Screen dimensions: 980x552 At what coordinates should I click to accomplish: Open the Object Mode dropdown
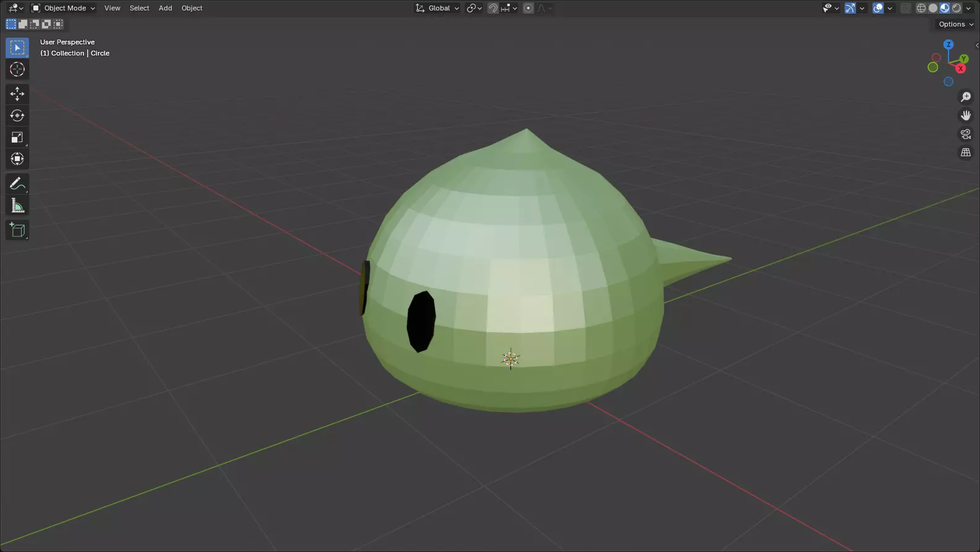point(63,8)
